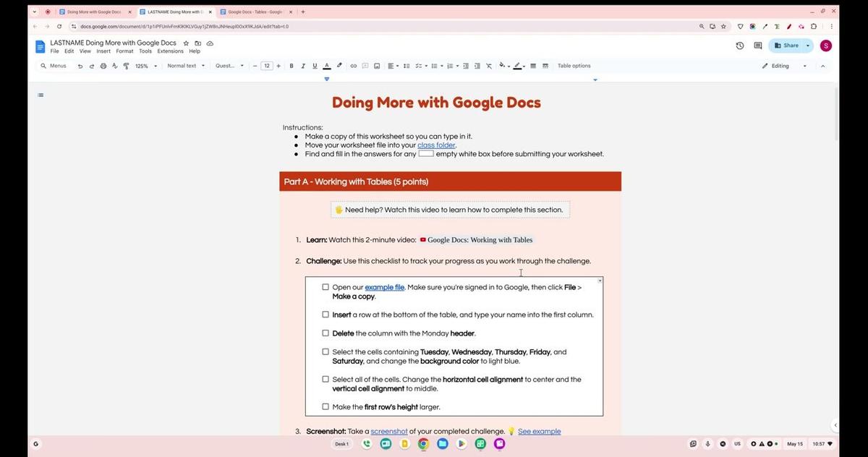Check the 'Insert a row' checkbox
This screenshot has width=868, height=457.
[325, 315]
